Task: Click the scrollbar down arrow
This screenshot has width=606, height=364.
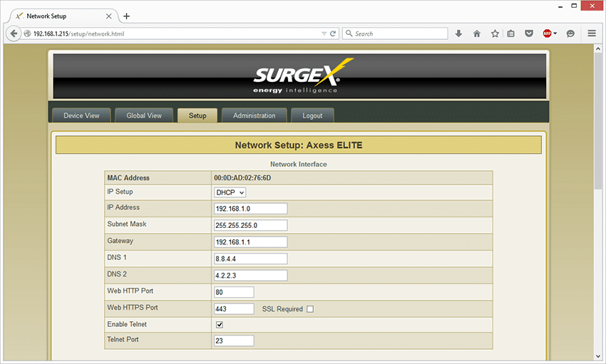Action: tap(598, 356)
